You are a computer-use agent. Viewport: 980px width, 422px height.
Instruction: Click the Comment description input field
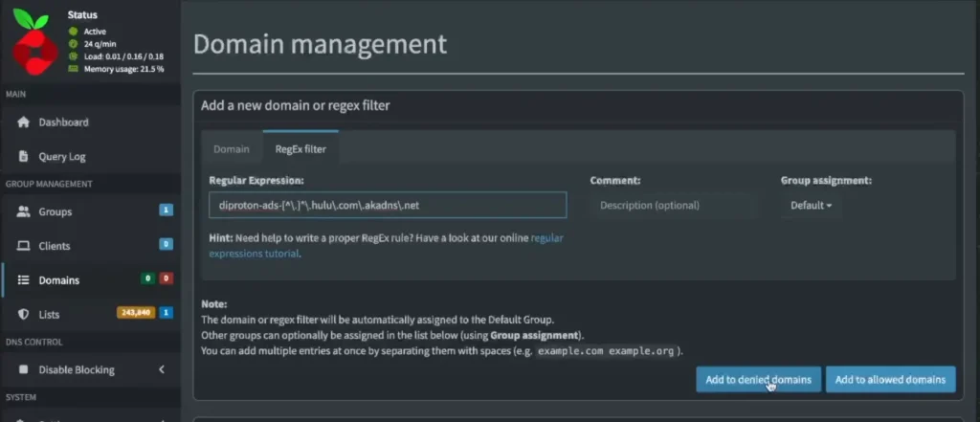pyautogui.click(x=672, y=205)
